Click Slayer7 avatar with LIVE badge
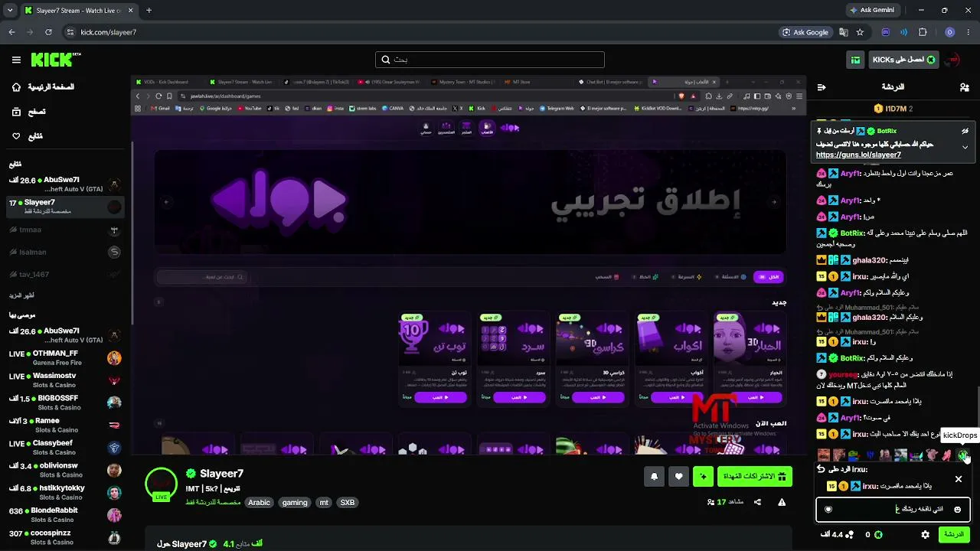Screen dimensions: 980x551 click(x=162, y=483)
